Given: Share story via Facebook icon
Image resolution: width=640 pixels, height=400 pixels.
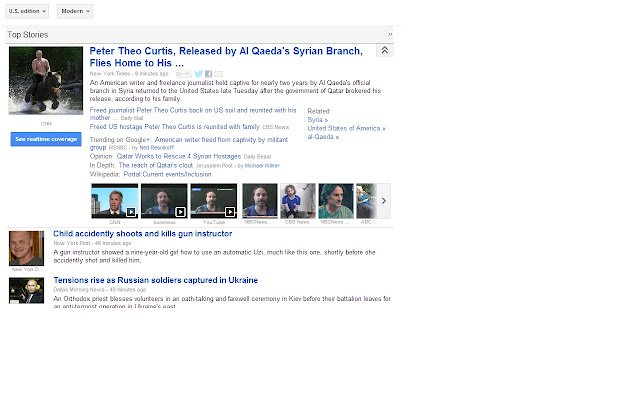Looking at the screenshot, I should [209, 74].
